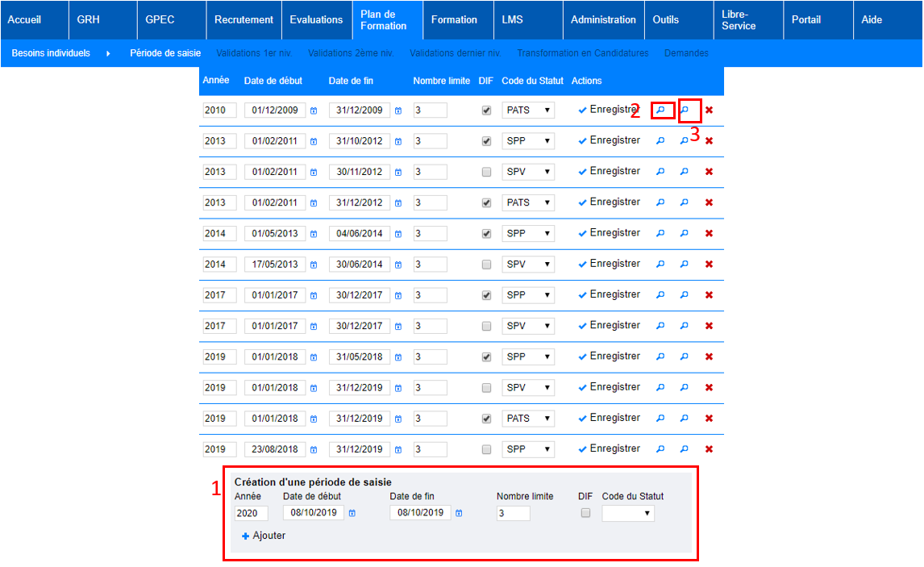Viewport: 924px width, 567px height.
Task: Open calendar icon next to creation form end date
Action: click(x=459, y=513)
